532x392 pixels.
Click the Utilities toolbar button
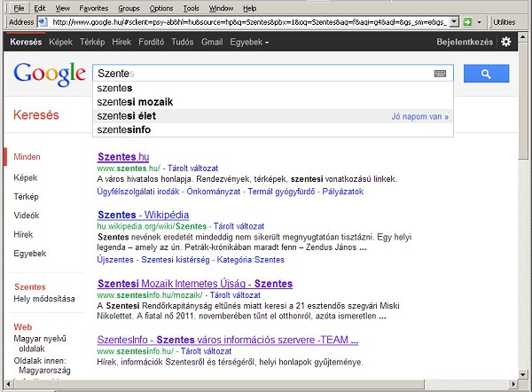(x=505, y=22)
